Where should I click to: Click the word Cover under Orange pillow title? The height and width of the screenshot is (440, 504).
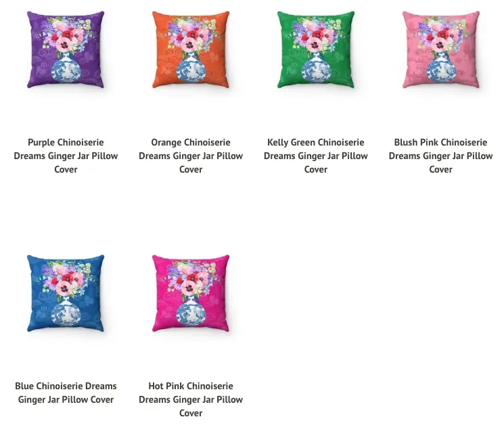coord(191,169)
